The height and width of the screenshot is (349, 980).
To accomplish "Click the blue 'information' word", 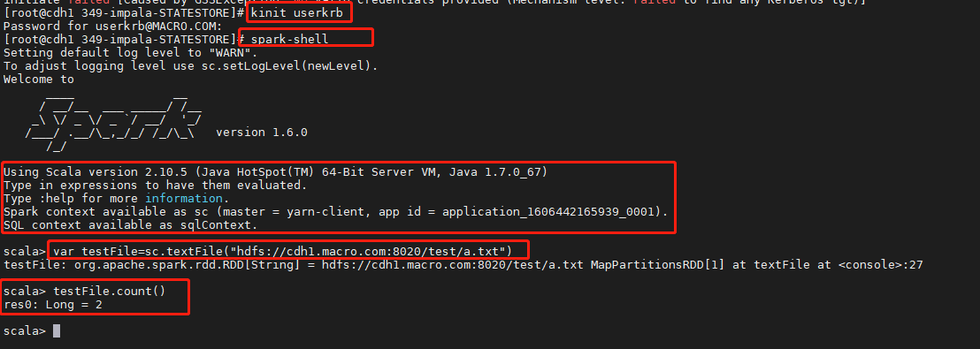I will tap(184, 198).
